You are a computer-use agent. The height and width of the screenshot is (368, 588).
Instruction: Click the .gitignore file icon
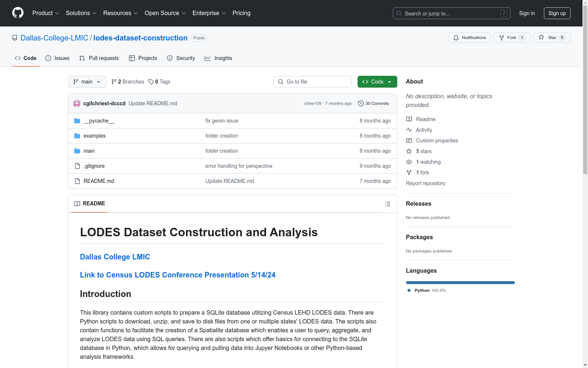click(x=77, y=166)
